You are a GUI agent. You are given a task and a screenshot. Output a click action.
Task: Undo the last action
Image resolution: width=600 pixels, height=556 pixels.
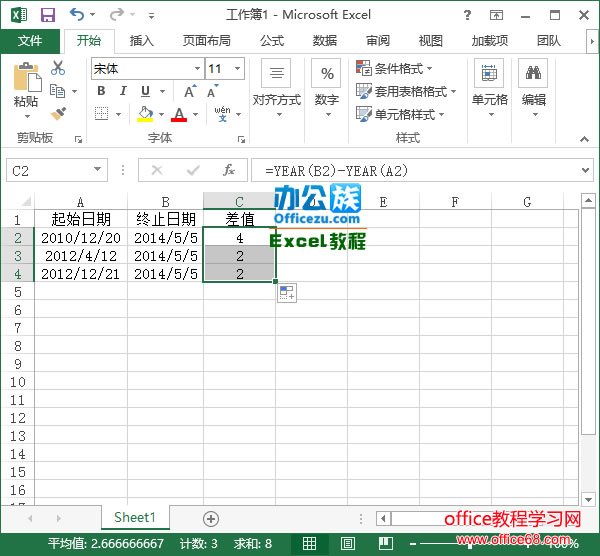click(77, 15)
